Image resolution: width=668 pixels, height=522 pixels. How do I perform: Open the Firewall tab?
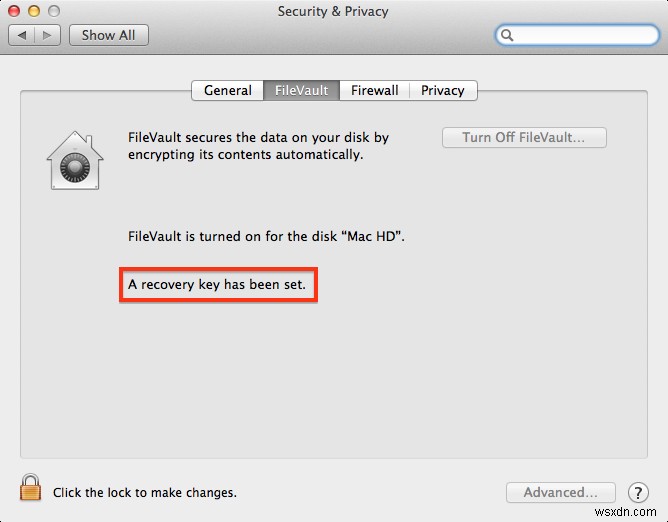tap(374, 90)
